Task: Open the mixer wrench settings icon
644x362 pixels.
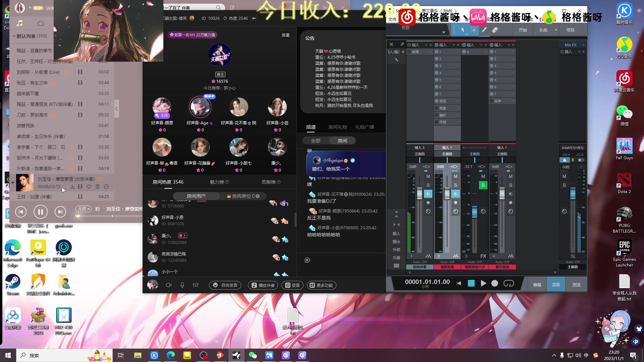Action: (x=396, y=60)
